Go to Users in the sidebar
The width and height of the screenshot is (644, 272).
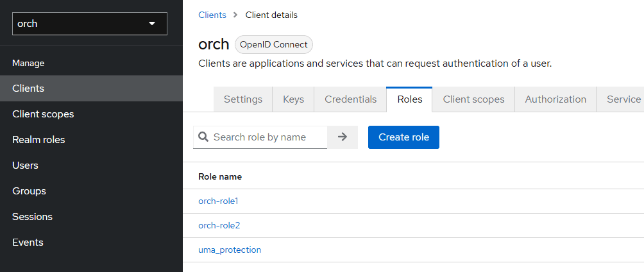point(25,166)
